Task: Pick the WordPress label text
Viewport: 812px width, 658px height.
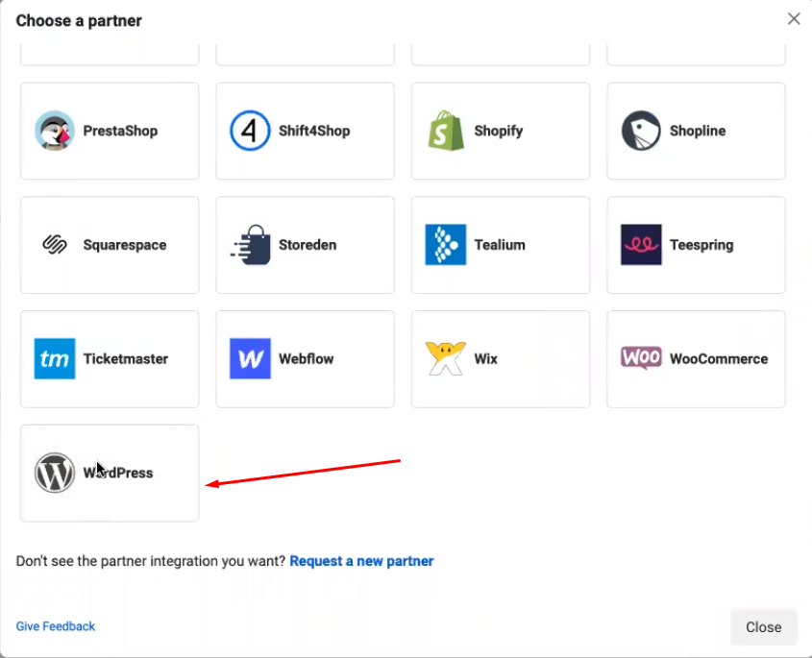Action: [118, 473]
